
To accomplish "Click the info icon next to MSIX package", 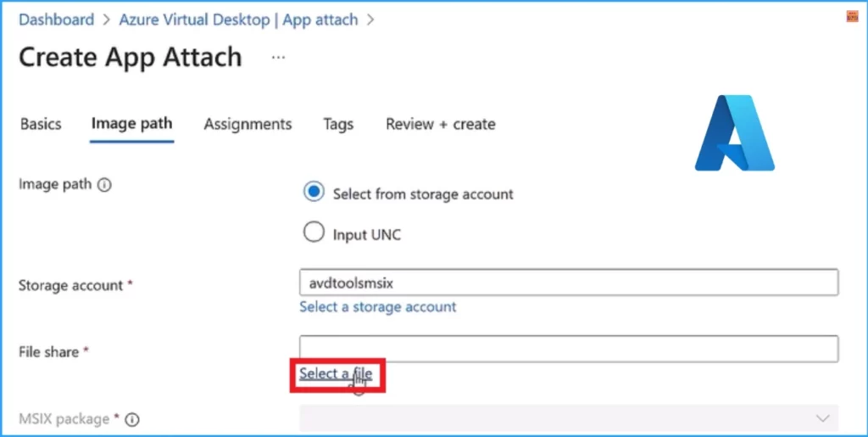I will [132, 419].
